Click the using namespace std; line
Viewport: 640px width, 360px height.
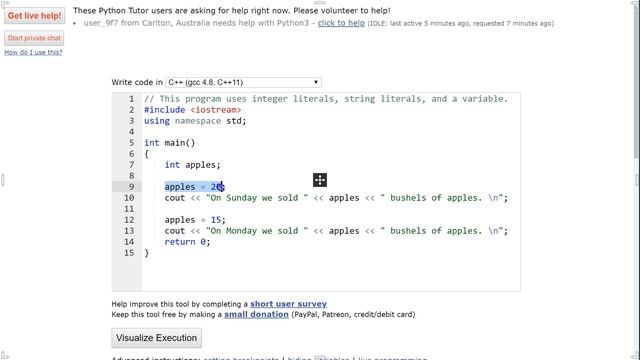point(195,121)
